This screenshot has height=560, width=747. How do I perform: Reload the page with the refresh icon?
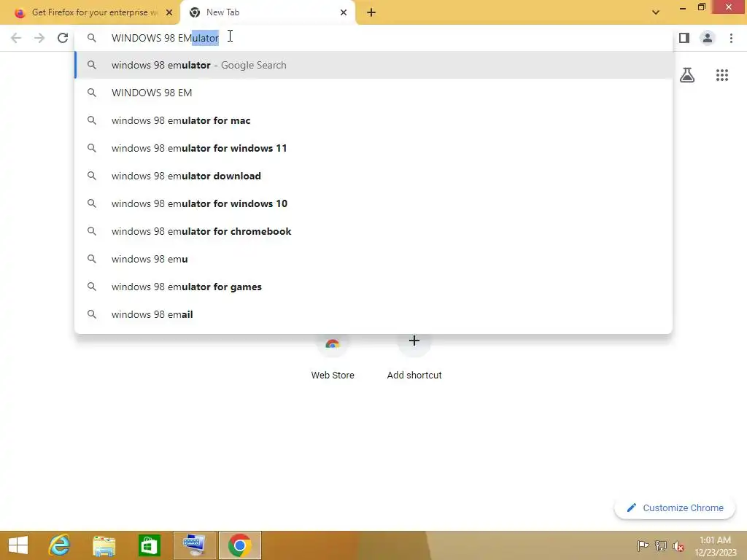(x=63, y=38)
